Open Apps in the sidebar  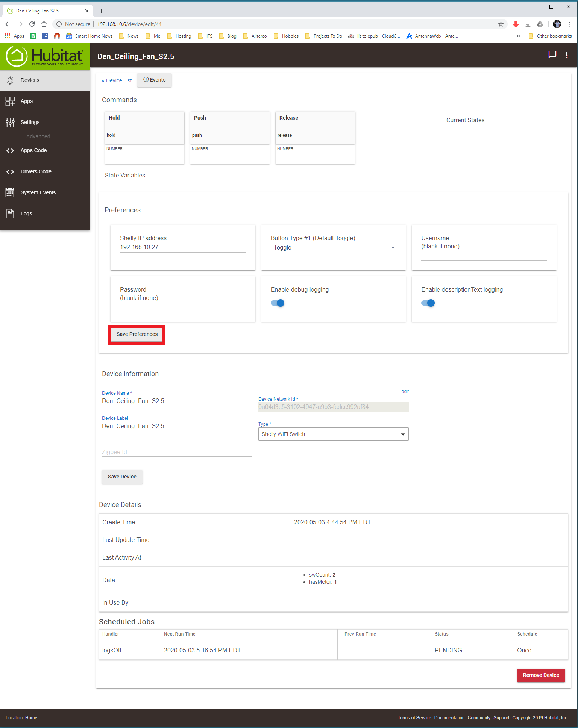(45, 101)
